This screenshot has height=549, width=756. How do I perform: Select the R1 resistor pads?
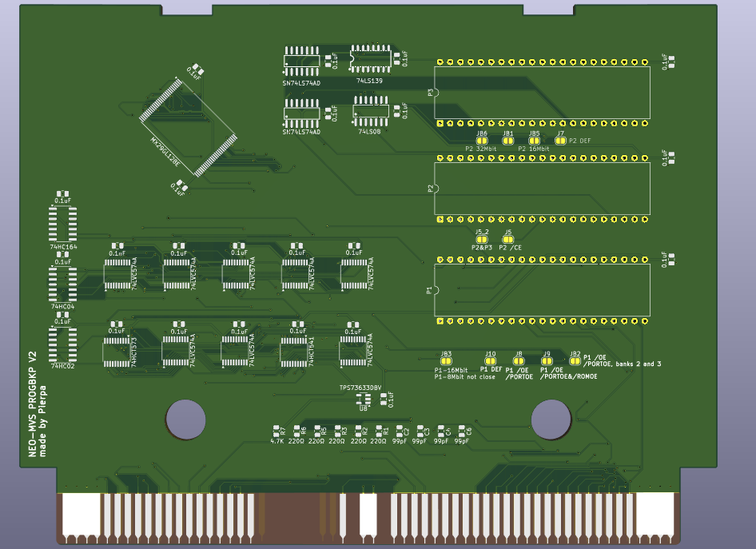[x=379, y=431]
